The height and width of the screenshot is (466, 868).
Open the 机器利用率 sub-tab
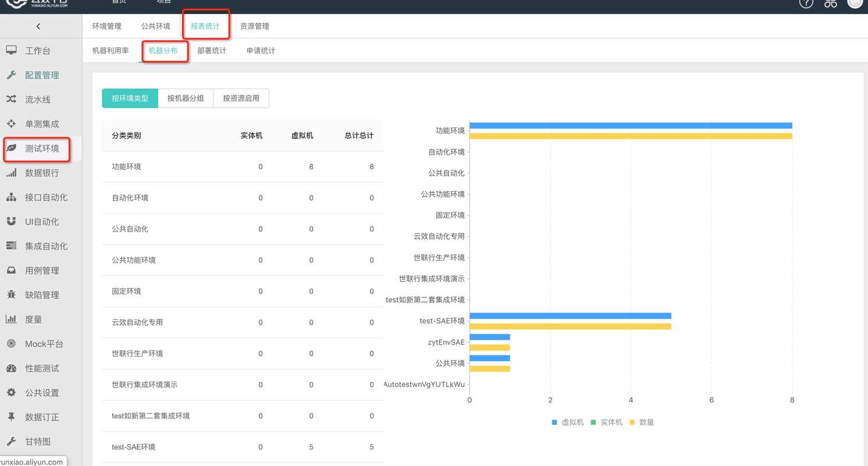(111, 51)
